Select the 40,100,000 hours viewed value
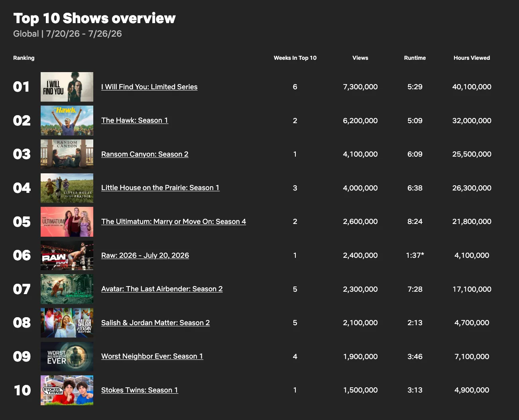Viewport: 519px width, 420px height. point(472,87)
